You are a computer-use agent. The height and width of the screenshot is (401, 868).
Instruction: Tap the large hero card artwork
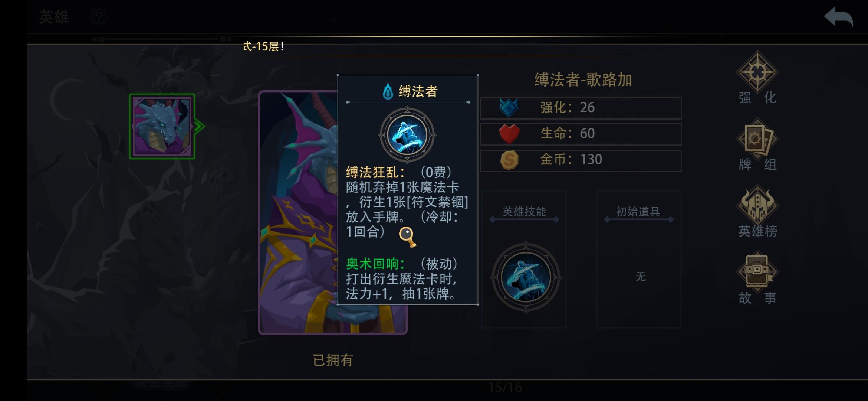coord(298,213)
